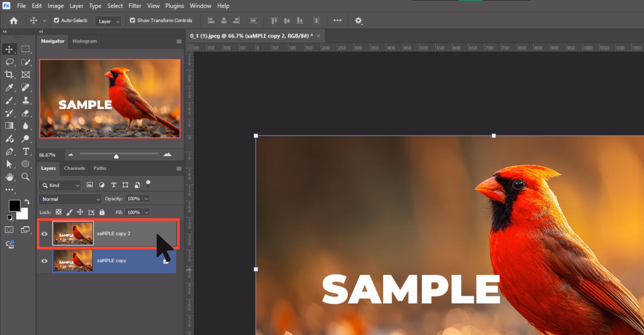
Task: Align left edges in options bar
Action: pos(211,20)
